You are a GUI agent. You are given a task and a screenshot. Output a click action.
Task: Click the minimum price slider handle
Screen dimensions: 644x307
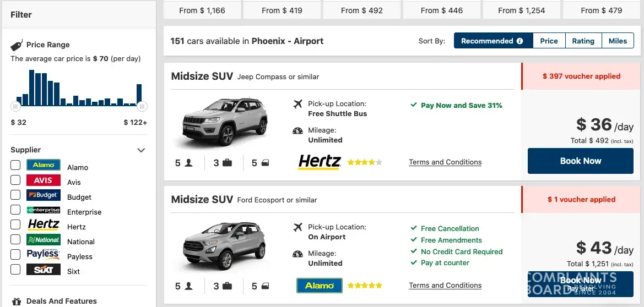(x=16, y=106)
